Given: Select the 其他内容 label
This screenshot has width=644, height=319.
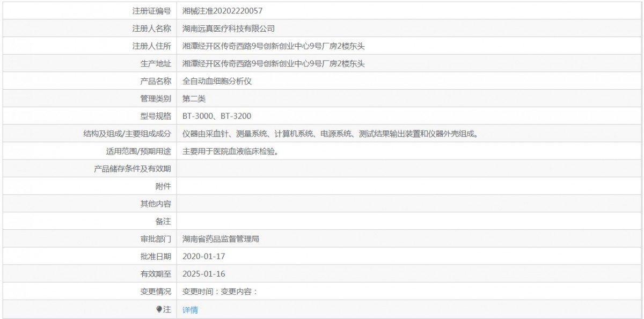Looking at the screenshot, I should pyautogui.click(x=156, y=204).
